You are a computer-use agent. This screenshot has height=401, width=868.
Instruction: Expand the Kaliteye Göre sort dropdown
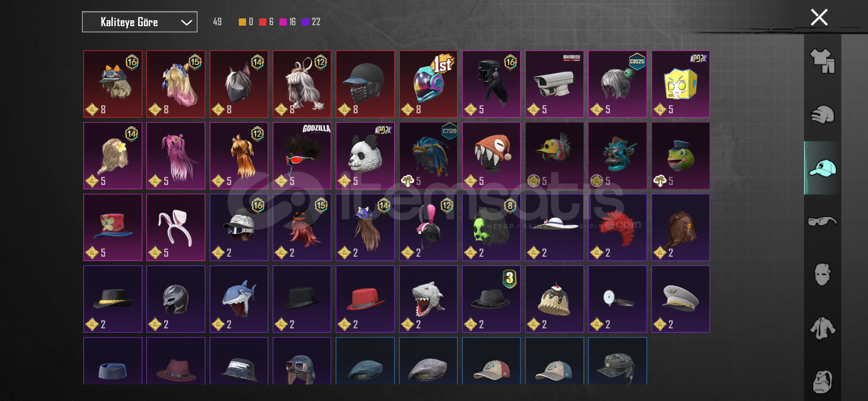(x=139, y=22)
